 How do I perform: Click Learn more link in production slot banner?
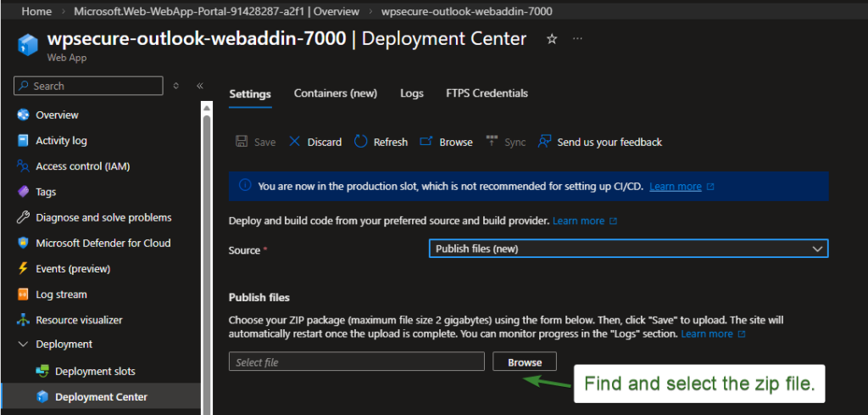(676, 186)
